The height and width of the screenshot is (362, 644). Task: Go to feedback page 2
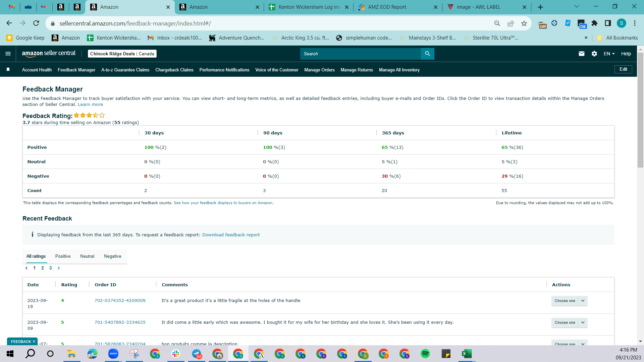43,268
